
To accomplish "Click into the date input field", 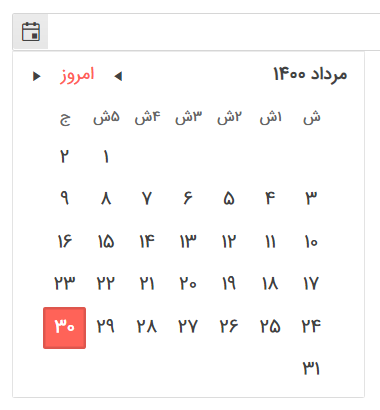I will [214, 32].
